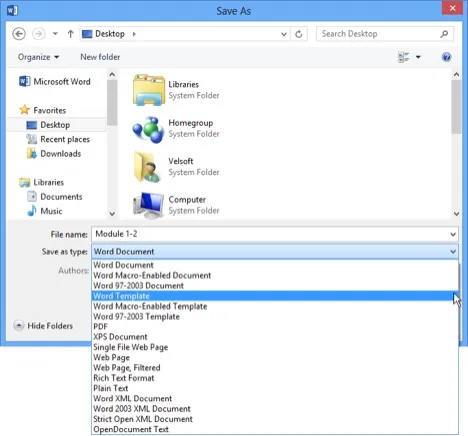Choose XPS Document file type
Image resolution: width=468 pixels, height=436 pixels.
[275, 337]
